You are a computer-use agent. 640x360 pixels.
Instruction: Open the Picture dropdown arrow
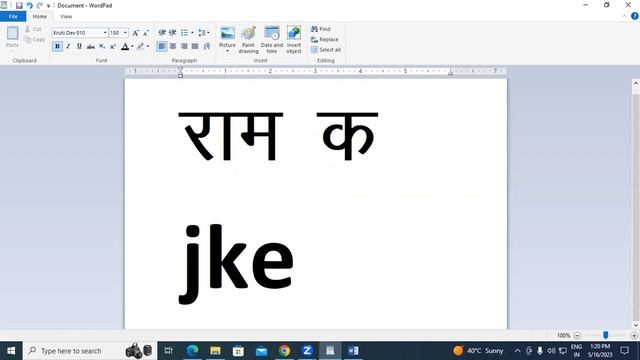coord(227,51)
